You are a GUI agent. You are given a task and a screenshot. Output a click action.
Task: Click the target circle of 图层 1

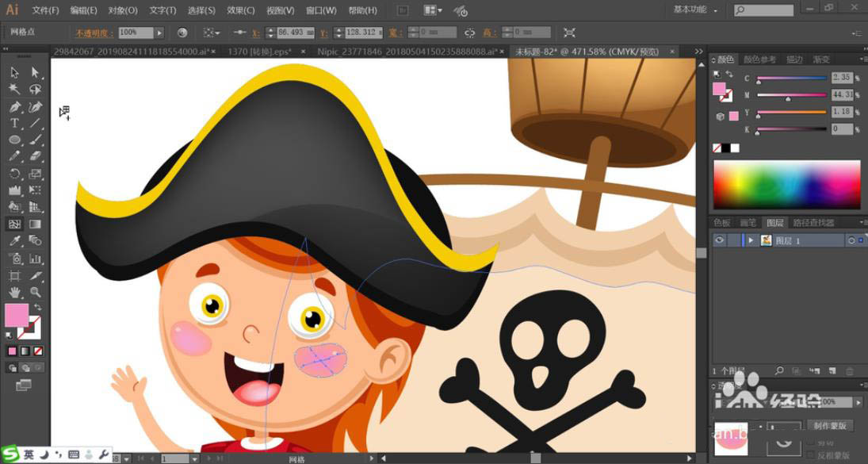click(x=851, y=240)
